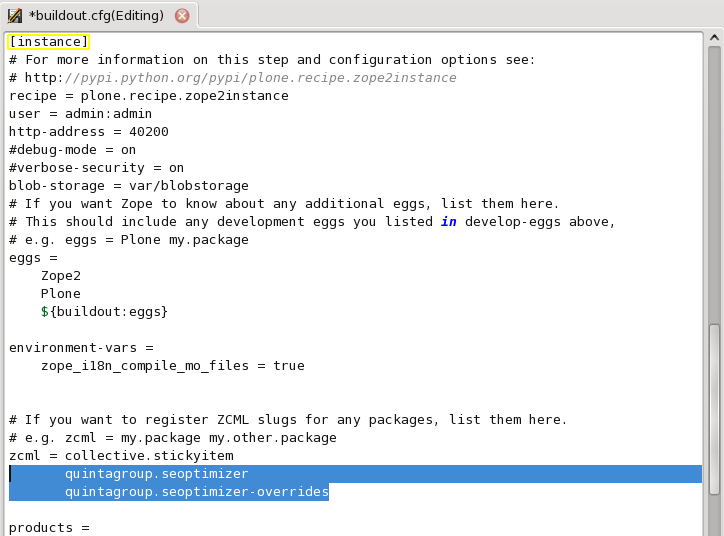Click the environment-vars = line

pos(81,348)
